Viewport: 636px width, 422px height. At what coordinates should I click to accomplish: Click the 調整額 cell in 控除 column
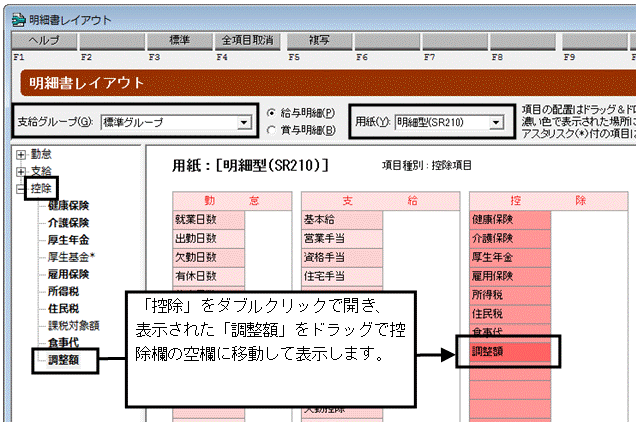pos(510,351)
